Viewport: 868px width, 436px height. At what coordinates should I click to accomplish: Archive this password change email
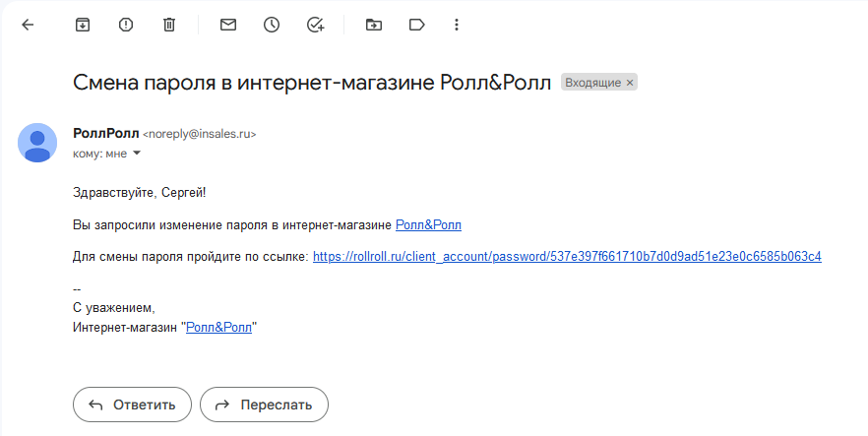point(83,26)
